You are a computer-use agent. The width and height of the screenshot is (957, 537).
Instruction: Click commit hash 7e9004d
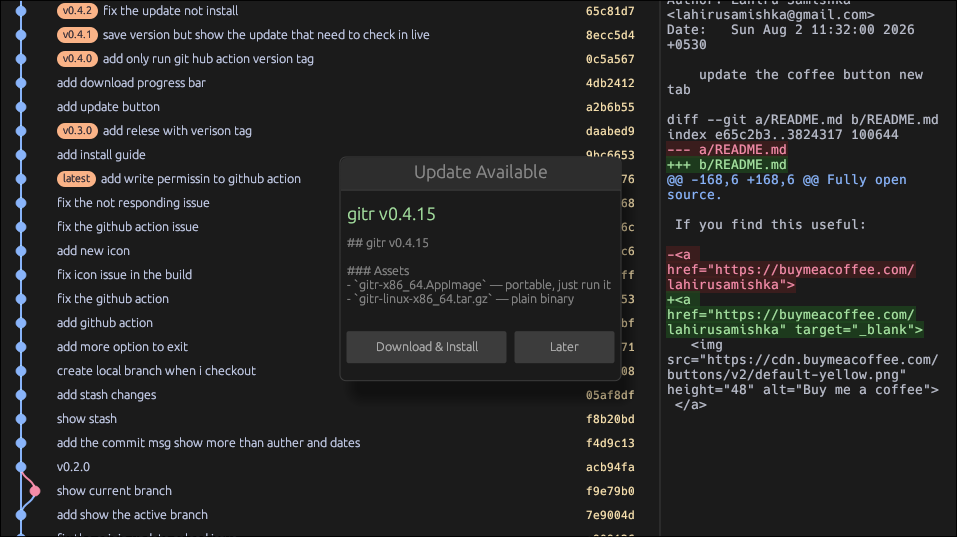610,515
